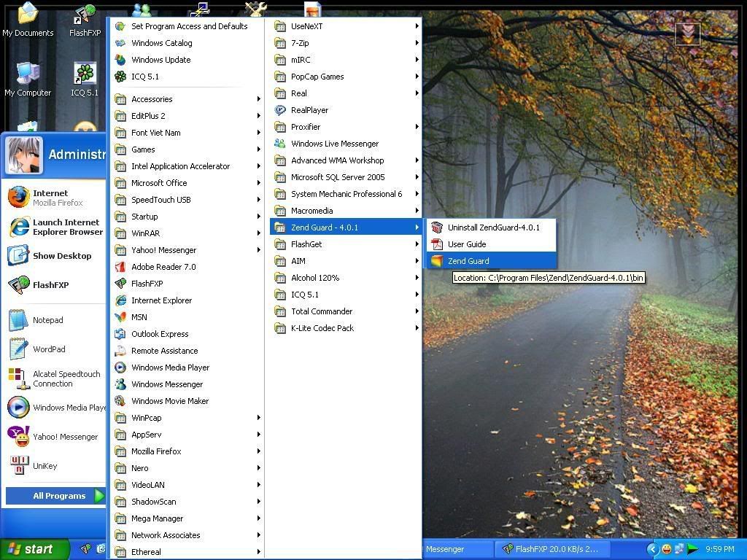
Task: Click the Mozilla Firefox icon in Start menu
Action: [x=18, y=198]
